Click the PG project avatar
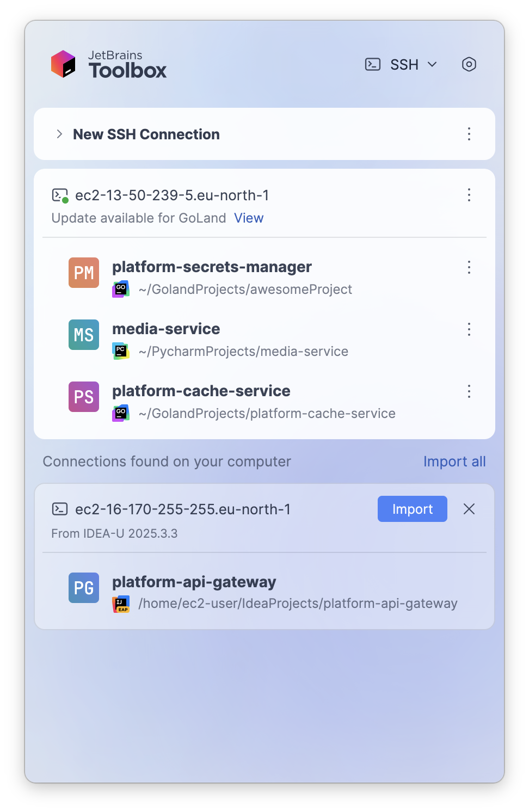The height and width of the screenshot is (812, 529). (84, 588)
